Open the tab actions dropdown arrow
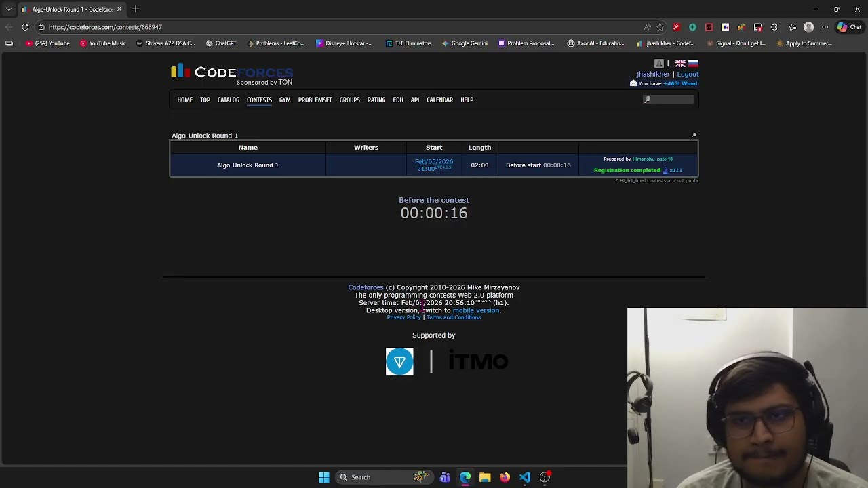The width and height of the screenshot is (868, 488). [9, 9]
